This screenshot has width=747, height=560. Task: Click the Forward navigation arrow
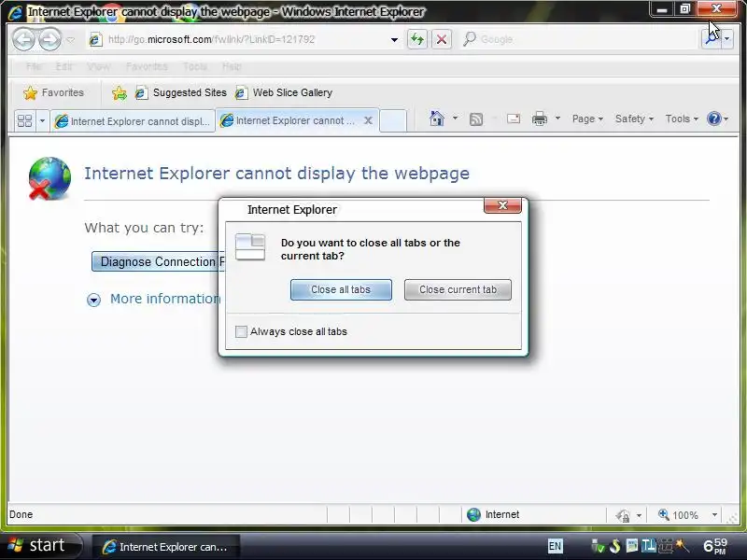(x=49, y=39)
